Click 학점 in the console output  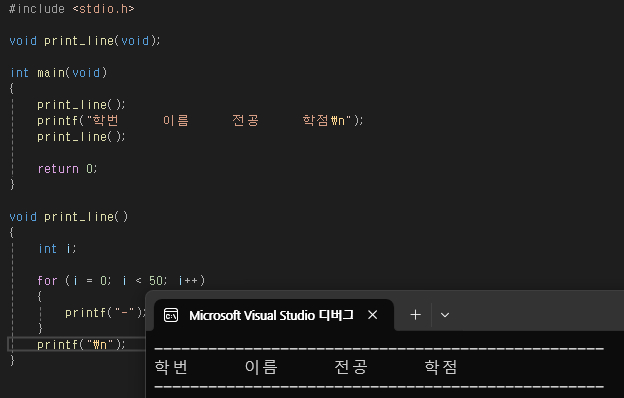(x=441, y=367)
